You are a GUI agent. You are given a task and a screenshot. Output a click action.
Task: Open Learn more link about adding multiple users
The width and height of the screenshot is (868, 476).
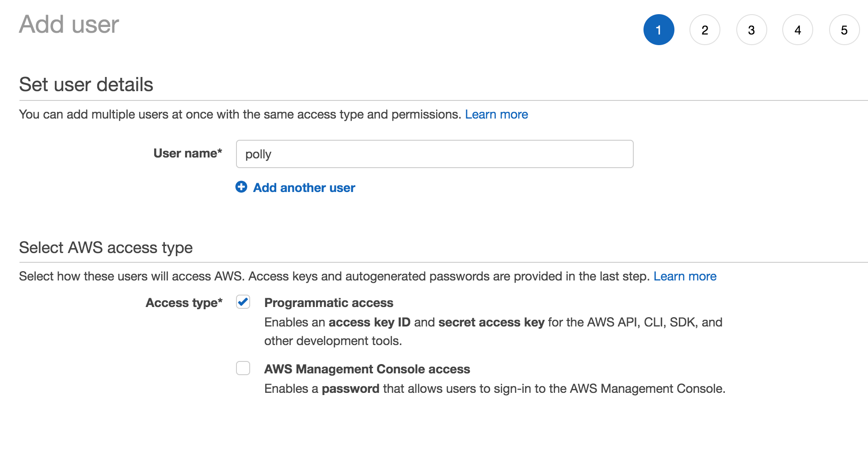tap(496, 114)
